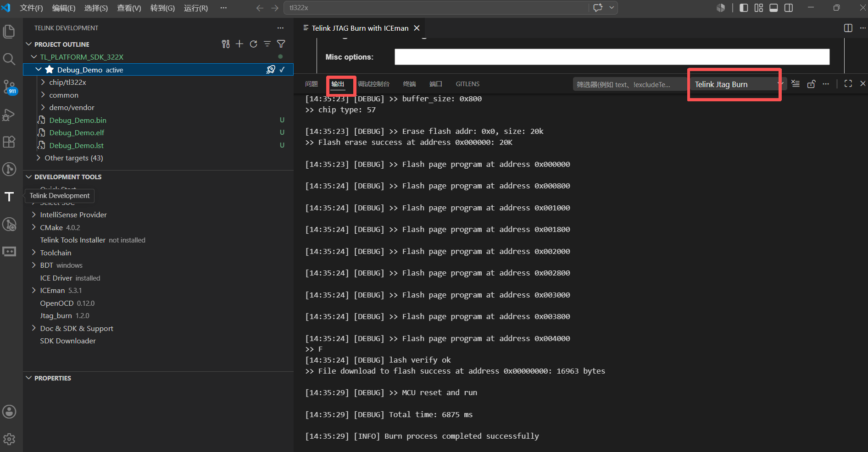Click the tools settings icon in Project Outline
Screen dimensions: 868x452
(226, 44)
